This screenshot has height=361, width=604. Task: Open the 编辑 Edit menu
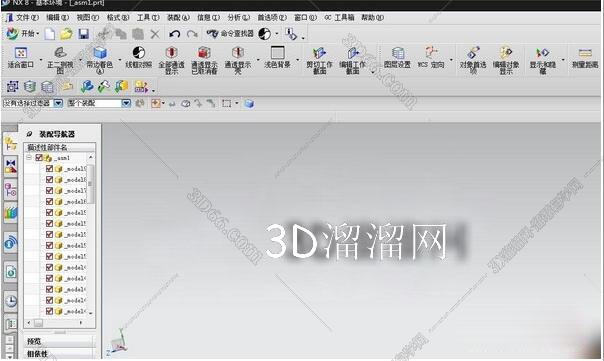(57, 18)
